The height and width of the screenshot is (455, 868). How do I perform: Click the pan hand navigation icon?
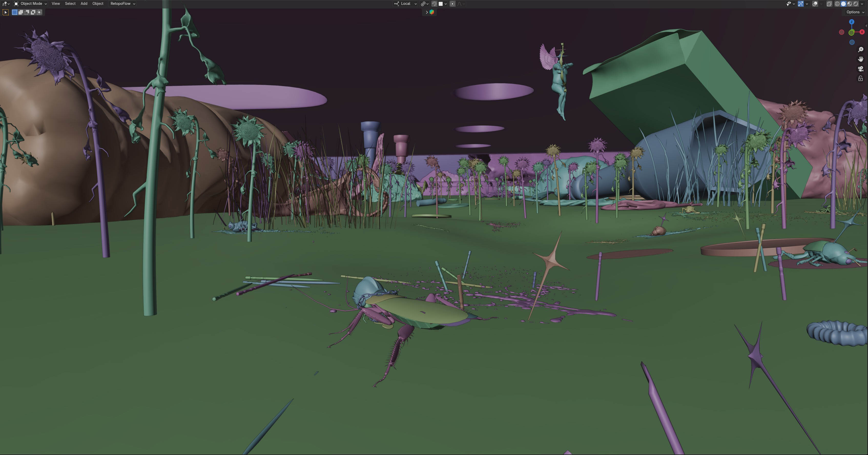(861, 59)
